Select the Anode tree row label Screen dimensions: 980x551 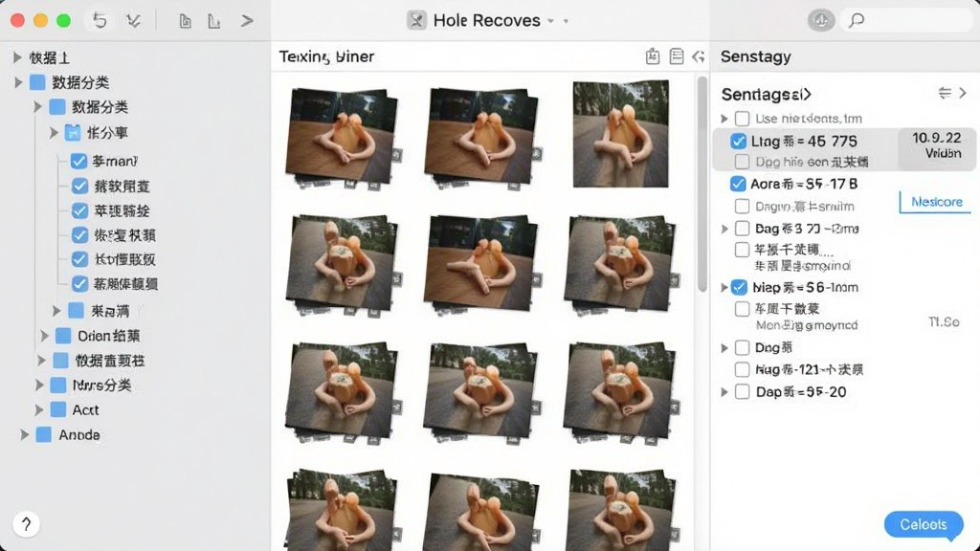pyautogui.click(x=79, y=435)
